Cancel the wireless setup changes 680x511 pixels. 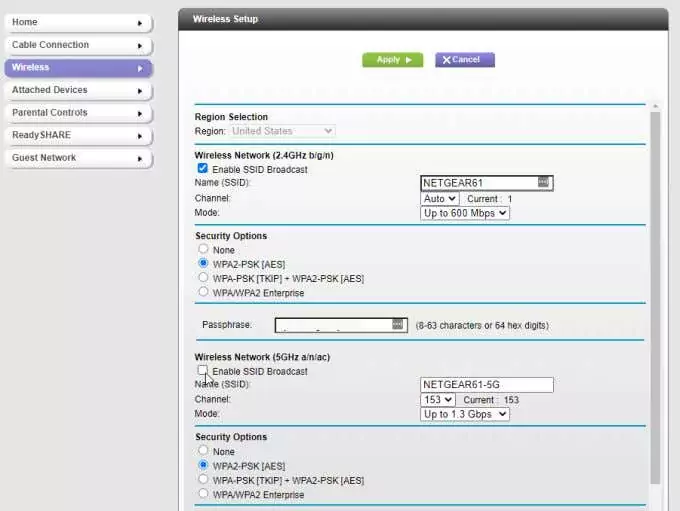[x=464, y=60]
